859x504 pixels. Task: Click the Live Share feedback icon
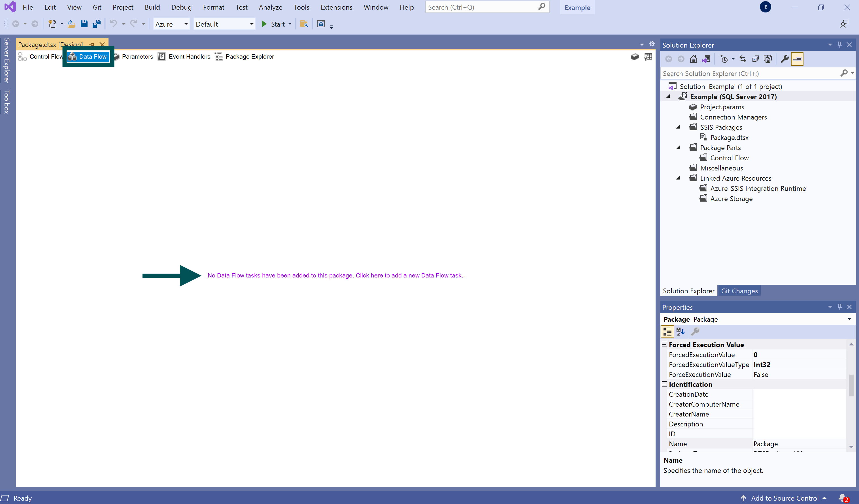[844, 24]
